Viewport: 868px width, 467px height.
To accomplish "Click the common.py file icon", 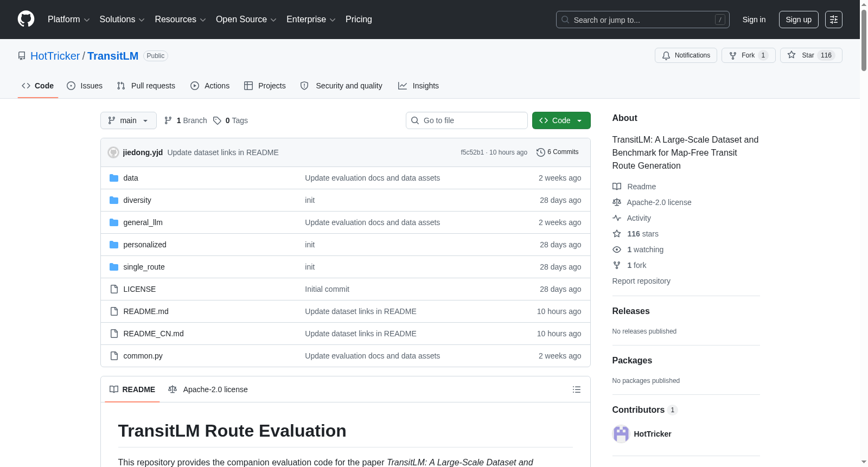I will tap(114, 356).
